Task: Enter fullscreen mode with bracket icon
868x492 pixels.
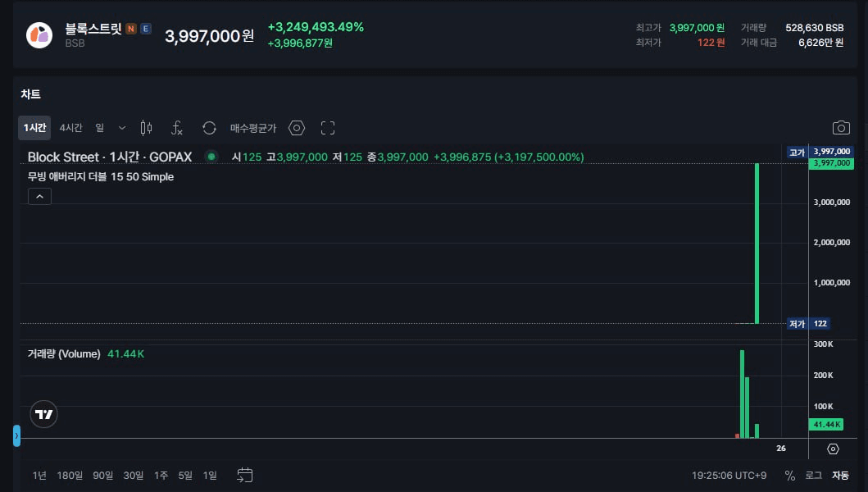Action: [x=328, y=128]
